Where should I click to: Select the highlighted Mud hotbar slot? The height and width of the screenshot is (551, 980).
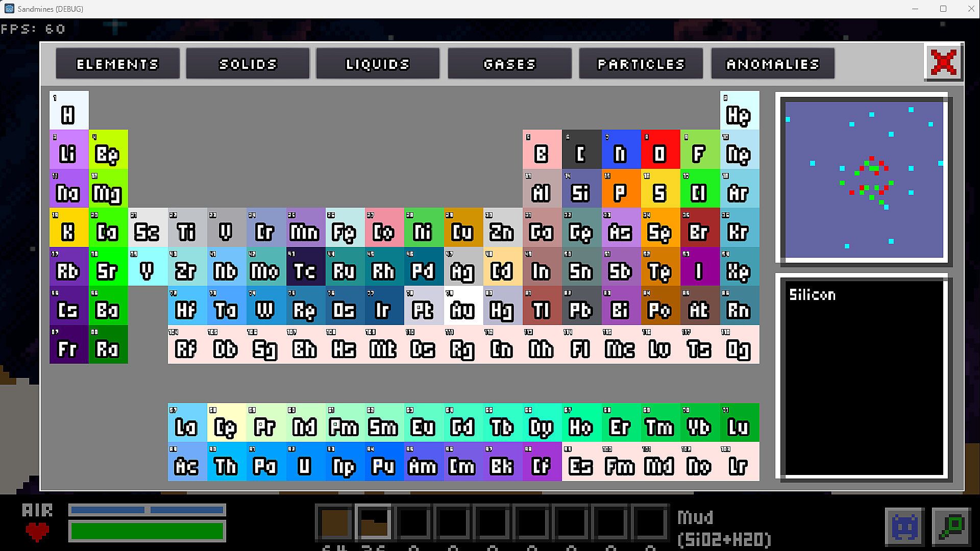coord(374,522)
